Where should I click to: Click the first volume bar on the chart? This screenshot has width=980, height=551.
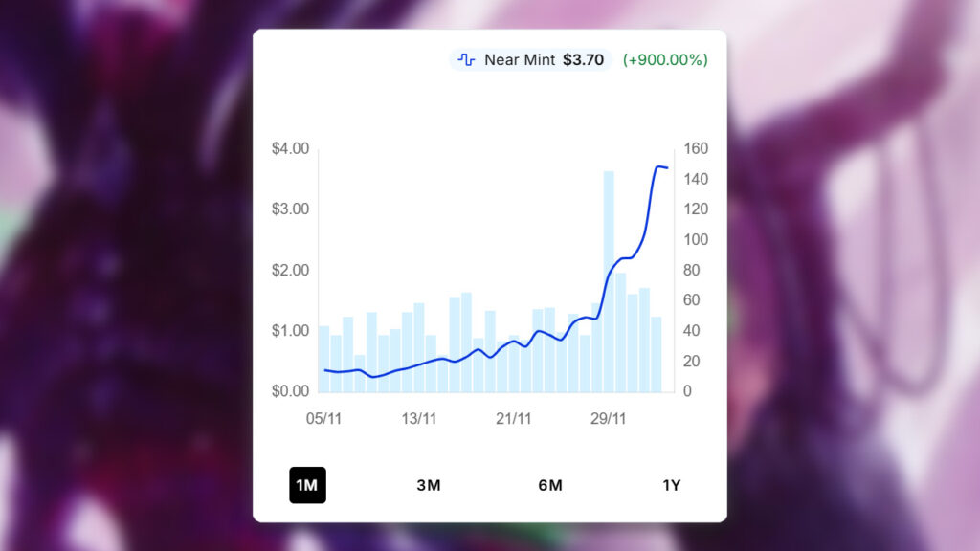tap(323, 359)
